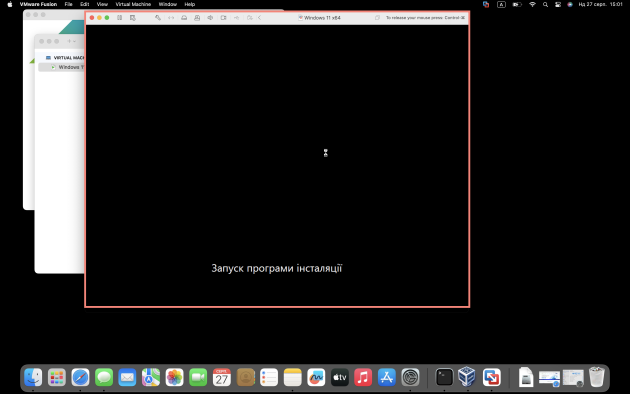Screen dimensions: 630x394
Task: Click the CD/DVD drive toolbar icon
Action: (197, 18)
